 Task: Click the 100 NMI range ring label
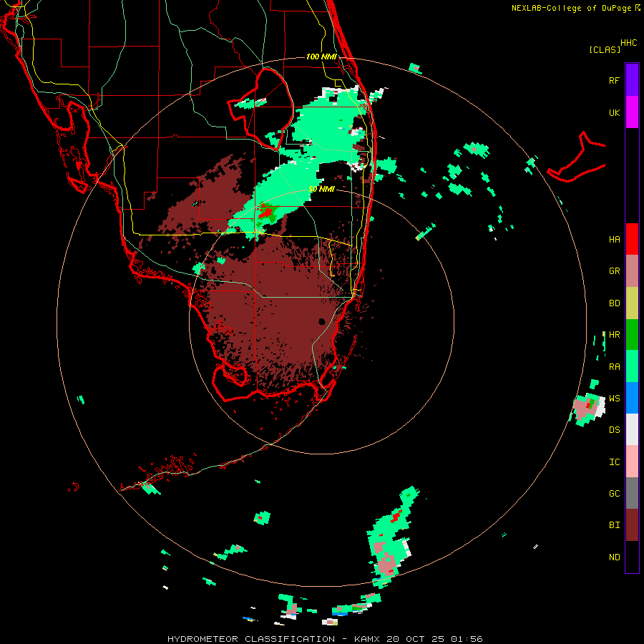321,57
